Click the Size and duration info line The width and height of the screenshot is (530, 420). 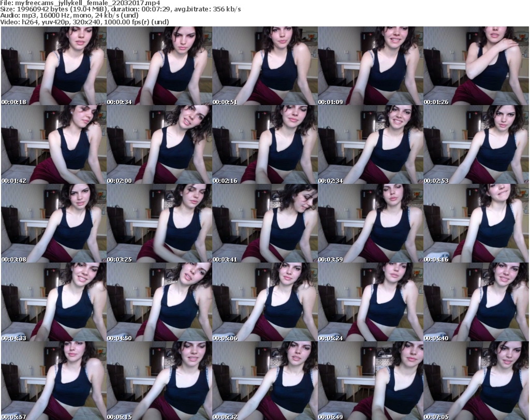coord(120,9)
